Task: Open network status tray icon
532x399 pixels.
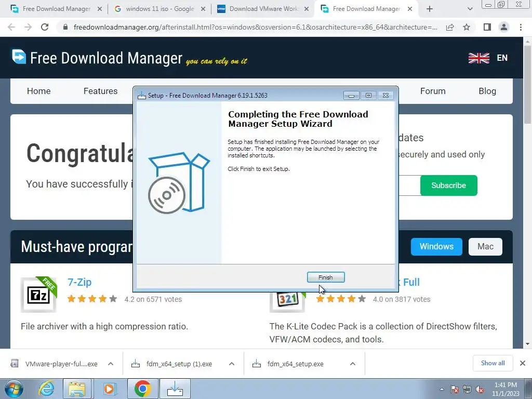Action: (x=467, y=390)
